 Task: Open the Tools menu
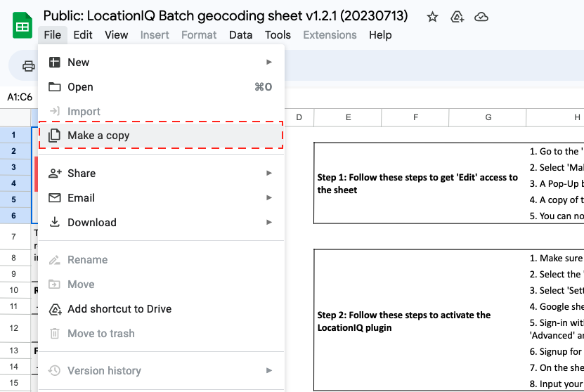click(278, 35)
